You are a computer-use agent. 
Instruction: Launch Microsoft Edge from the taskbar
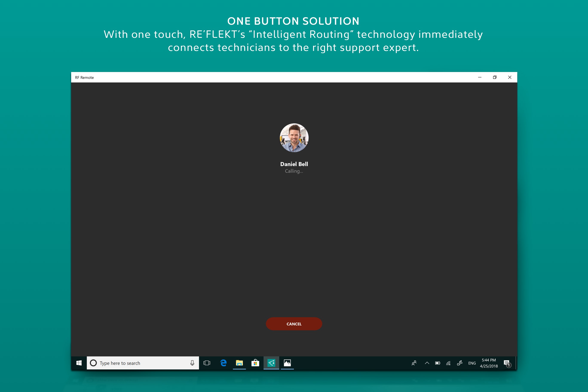pos(223,363)
